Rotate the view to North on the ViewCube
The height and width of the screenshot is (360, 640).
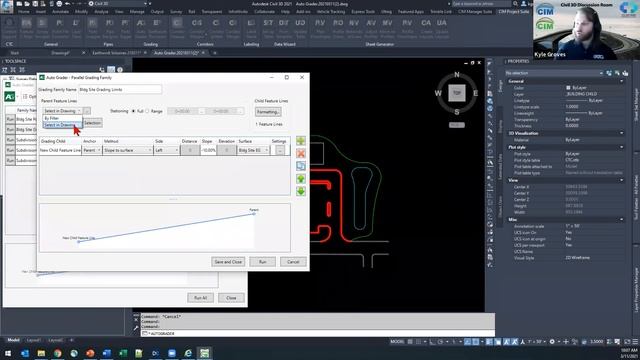pyautogui.click(x=457, y=75)
